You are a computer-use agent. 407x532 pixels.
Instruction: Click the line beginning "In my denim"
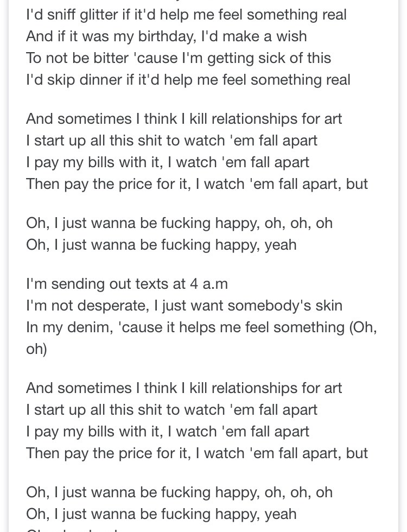pos(201,327)
